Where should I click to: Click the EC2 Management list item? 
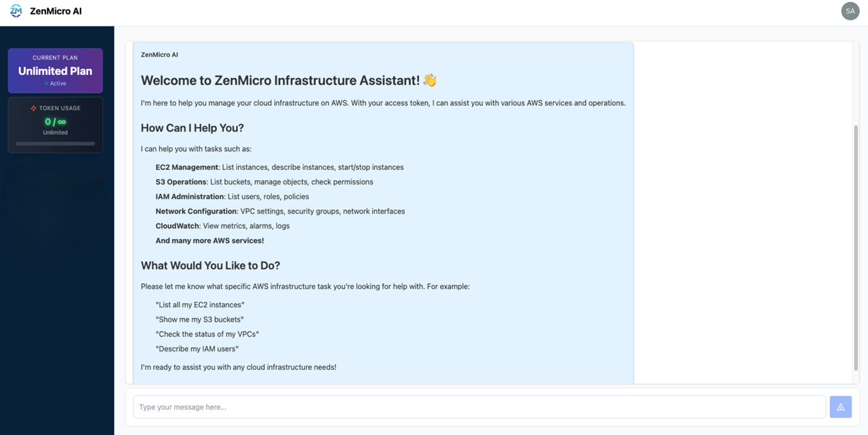tap(279, 167)
